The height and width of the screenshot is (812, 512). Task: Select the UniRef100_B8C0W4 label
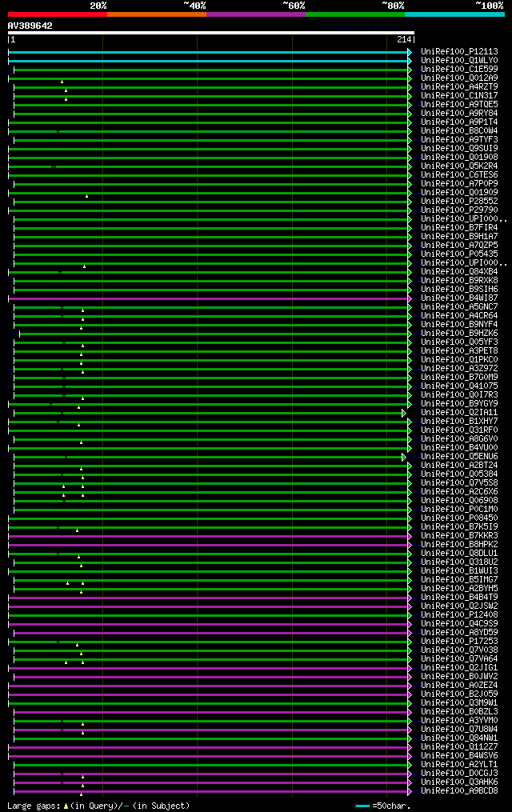point(459,131)
